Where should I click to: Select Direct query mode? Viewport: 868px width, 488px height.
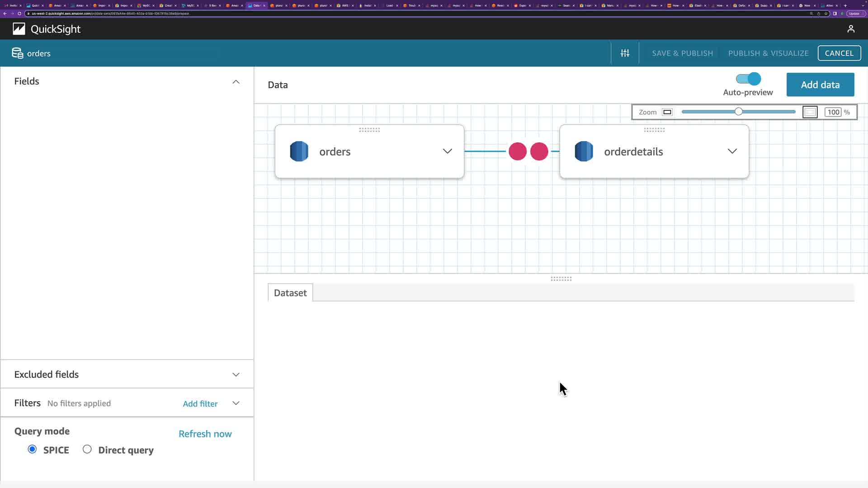pyautogui.click(x=87, y=449)
